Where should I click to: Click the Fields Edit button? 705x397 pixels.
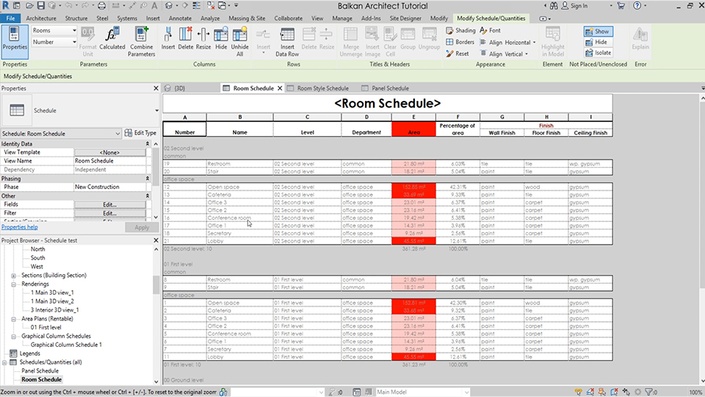(x=110, y=205)
